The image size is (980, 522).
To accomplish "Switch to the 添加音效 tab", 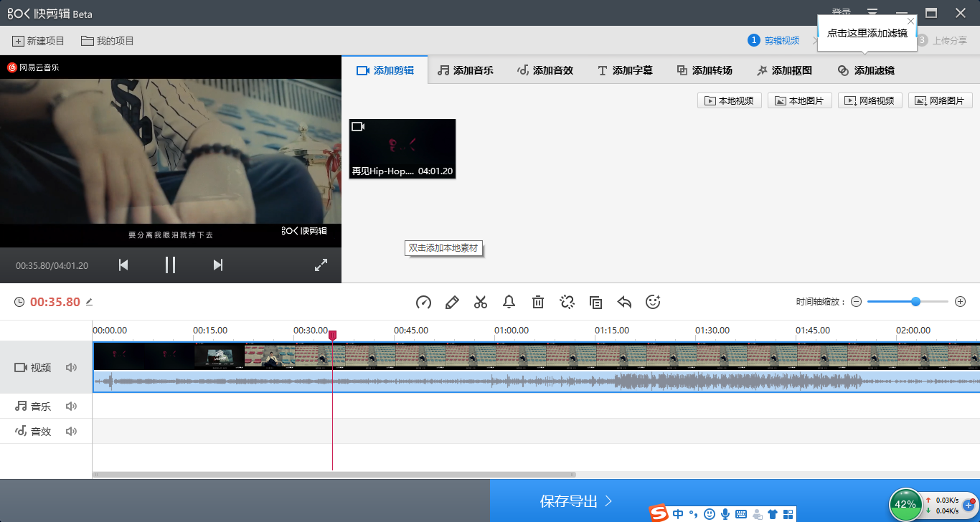I will click(x=545, y=70).
